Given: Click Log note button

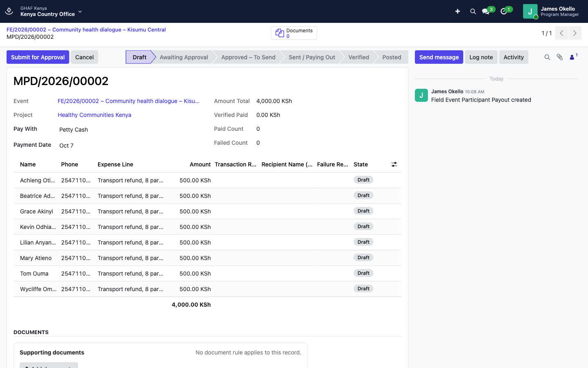Looking at the screenshot, I should point(481,57).
